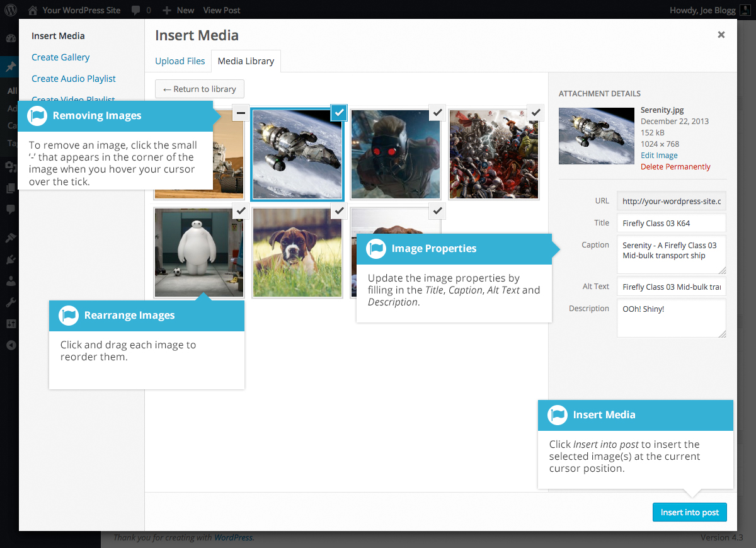Select Insert Media in dialog menu
Screen dimensions: 756x548
pyautogui.click(x=58, y=36)
